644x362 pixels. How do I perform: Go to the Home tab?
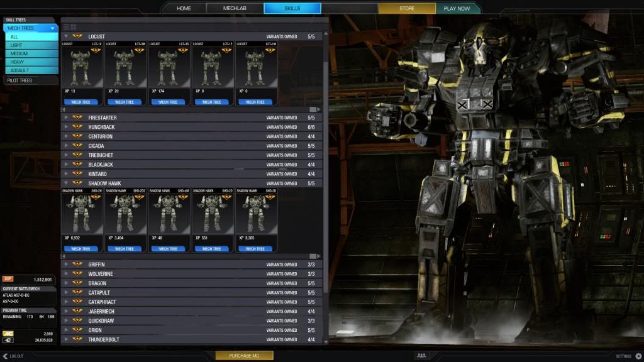tap(184, 8)
